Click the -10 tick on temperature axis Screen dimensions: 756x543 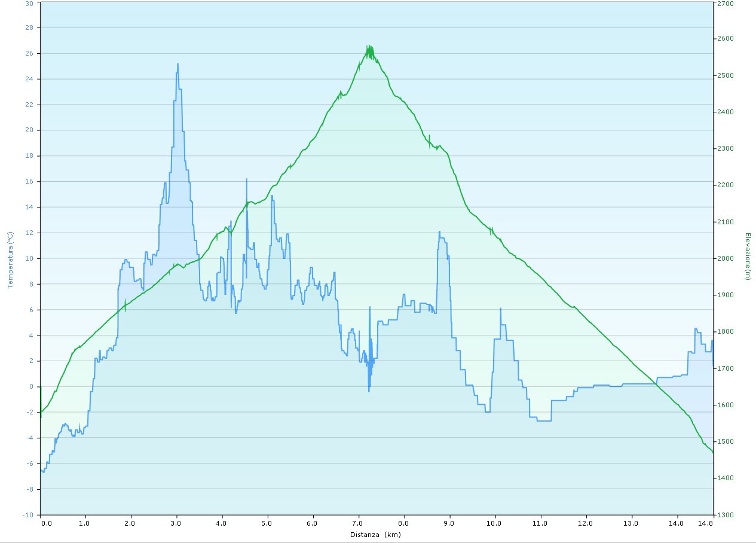tap(28, 515)
